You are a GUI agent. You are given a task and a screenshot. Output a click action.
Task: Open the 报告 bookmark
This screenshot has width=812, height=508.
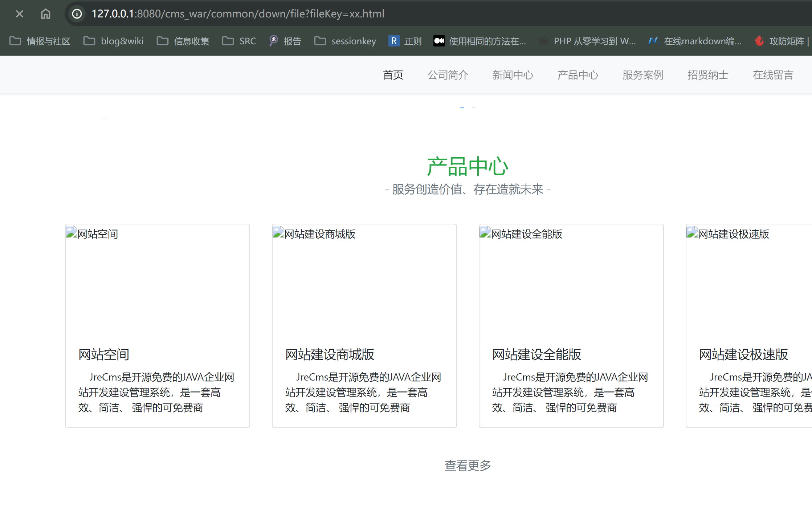point(285,41)
